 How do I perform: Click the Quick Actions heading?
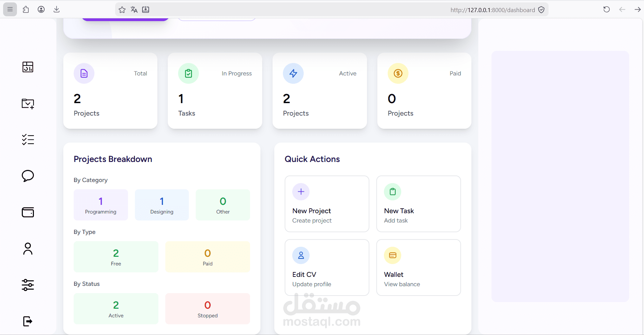pyautogui.click(x=312, y=159)
